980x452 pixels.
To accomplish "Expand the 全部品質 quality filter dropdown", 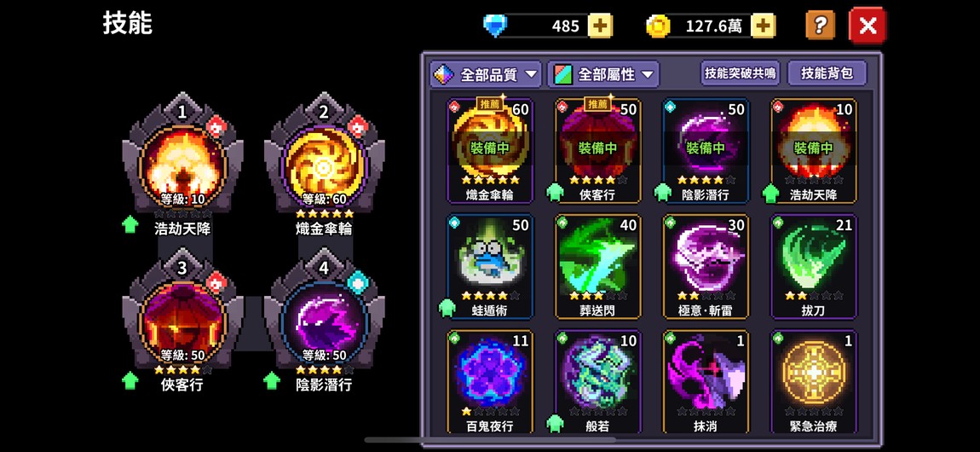I will coord(486,74).
